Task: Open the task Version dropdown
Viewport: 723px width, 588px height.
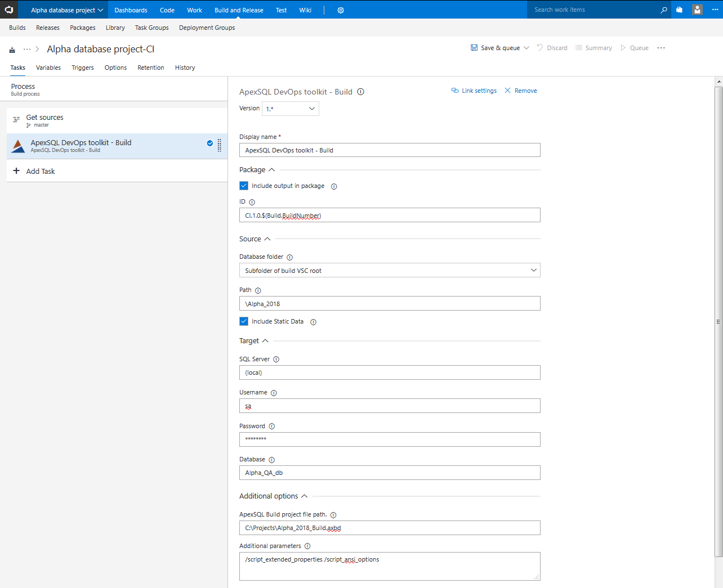Action: [291, 109]
